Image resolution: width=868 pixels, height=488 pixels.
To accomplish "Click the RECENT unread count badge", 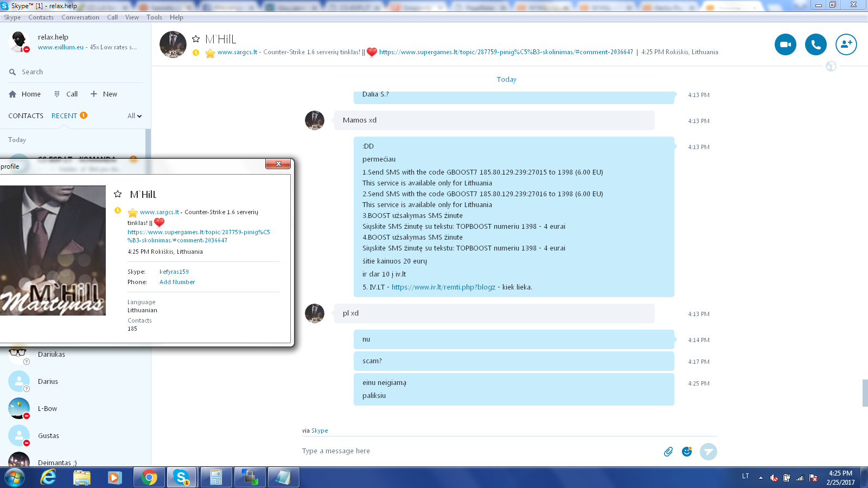I will (x=84, y=115).
